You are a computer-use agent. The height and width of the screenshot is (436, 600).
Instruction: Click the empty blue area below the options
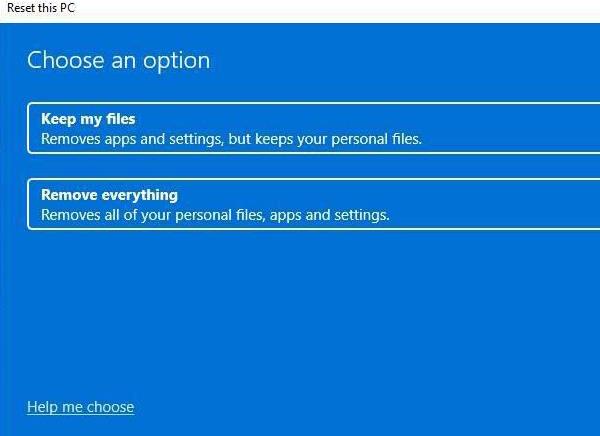(x=300, y=310)
